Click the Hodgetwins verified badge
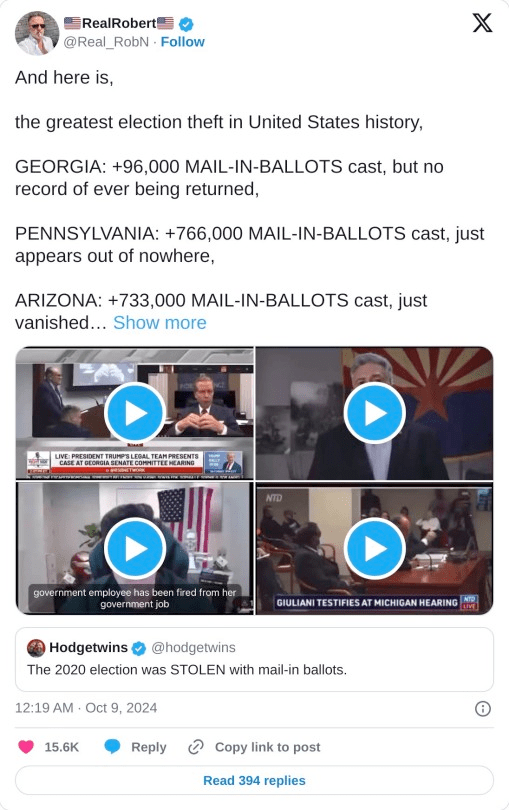This screenshot has width=509, height=810. coord(138,648)
